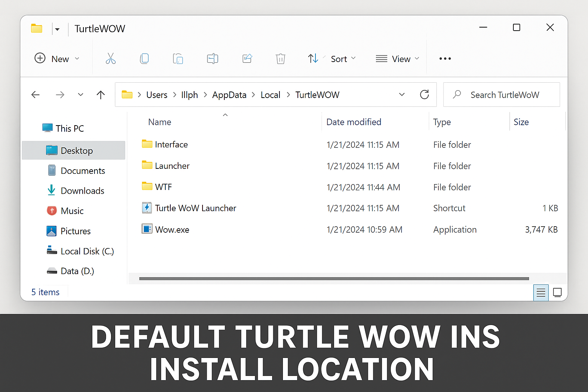The width and height of the screenshot is (588, 392).
Task: Click the title bar folder icon
Action: pyautogui.click(x=37, y=28)
